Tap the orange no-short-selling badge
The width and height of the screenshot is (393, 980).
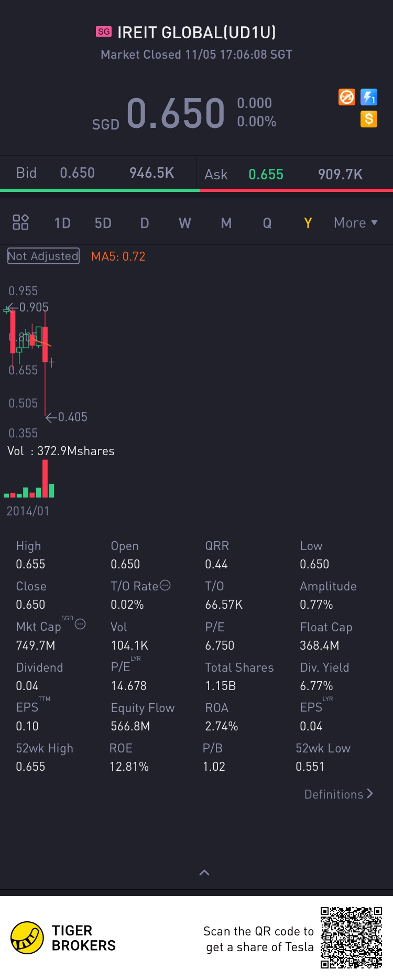(347, 97)
